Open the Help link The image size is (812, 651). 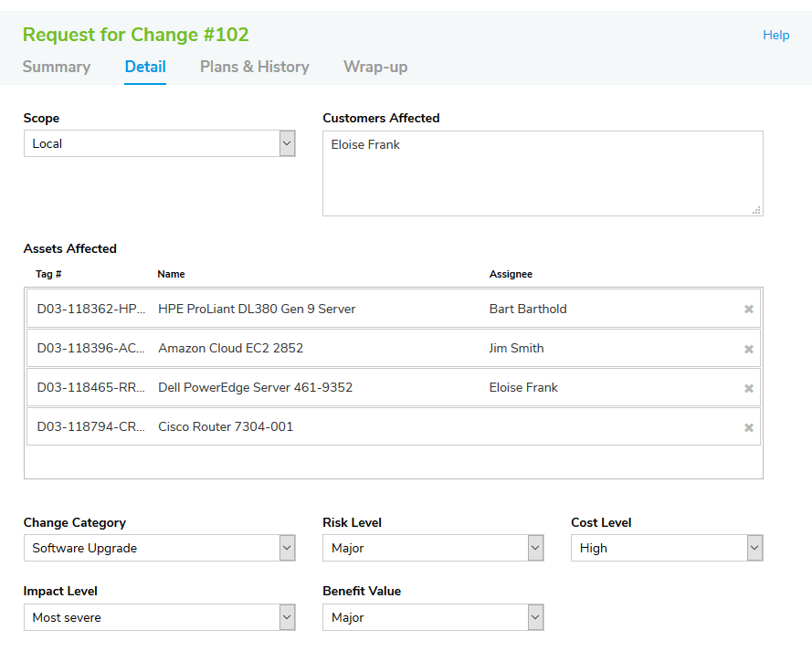point(776,35)
